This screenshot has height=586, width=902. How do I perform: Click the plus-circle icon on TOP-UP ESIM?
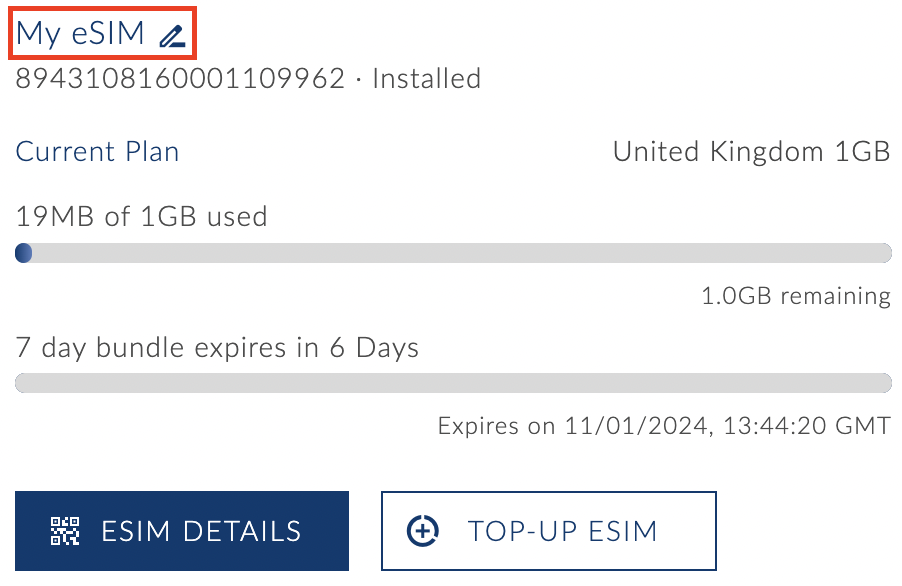[x=424, y=531]
